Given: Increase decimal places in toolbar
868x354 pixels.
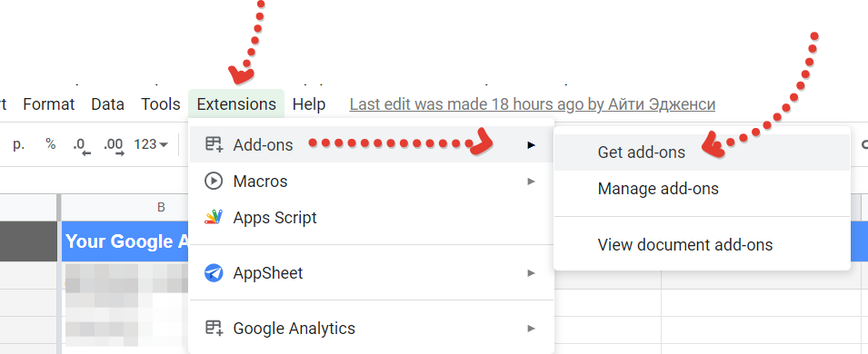Looking at the screenshot, I should 114,145.
